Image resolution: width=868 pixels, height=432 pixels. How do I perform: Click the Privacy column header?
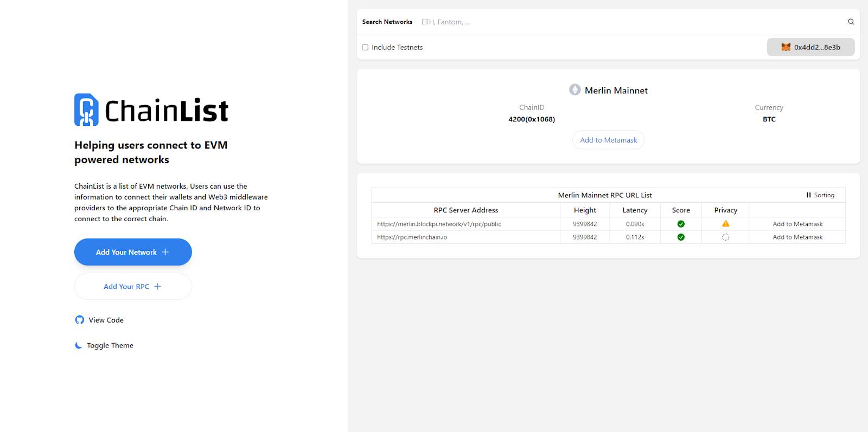pyautogui.click(x=725, y=210)
